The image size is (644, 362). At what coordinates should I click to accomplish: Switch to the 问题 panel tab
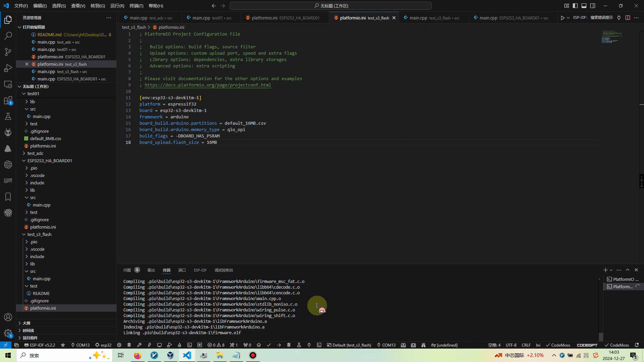click(x=127, y=270)
